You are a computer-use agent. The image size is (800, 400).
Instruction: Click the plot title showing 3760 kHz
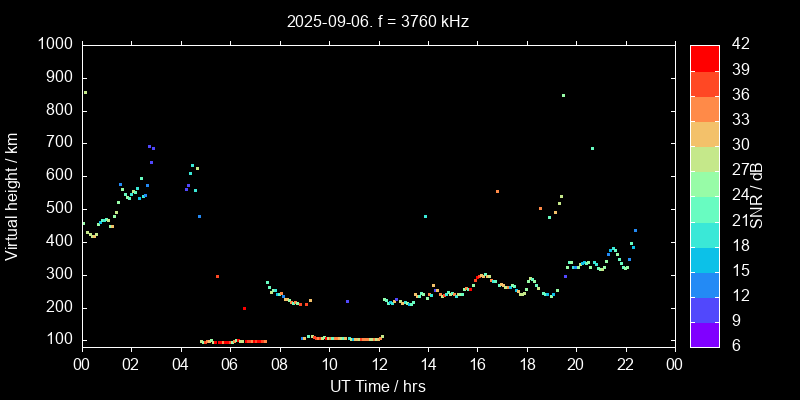[377, 21]
